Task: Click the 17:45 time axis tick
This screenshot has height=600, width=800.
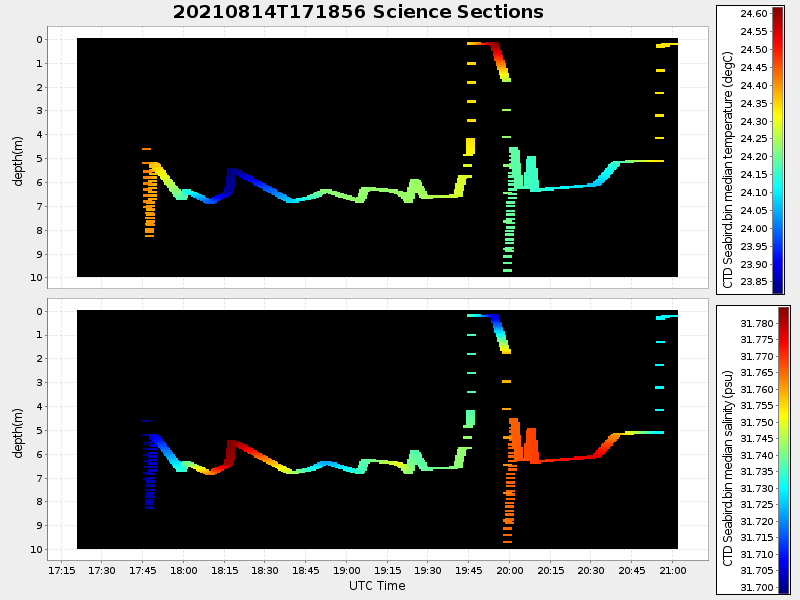Action: tap(143, 570)
